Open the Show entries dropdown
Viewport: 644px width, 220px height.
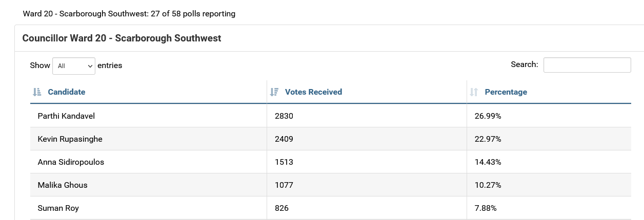tap(73, 65)
